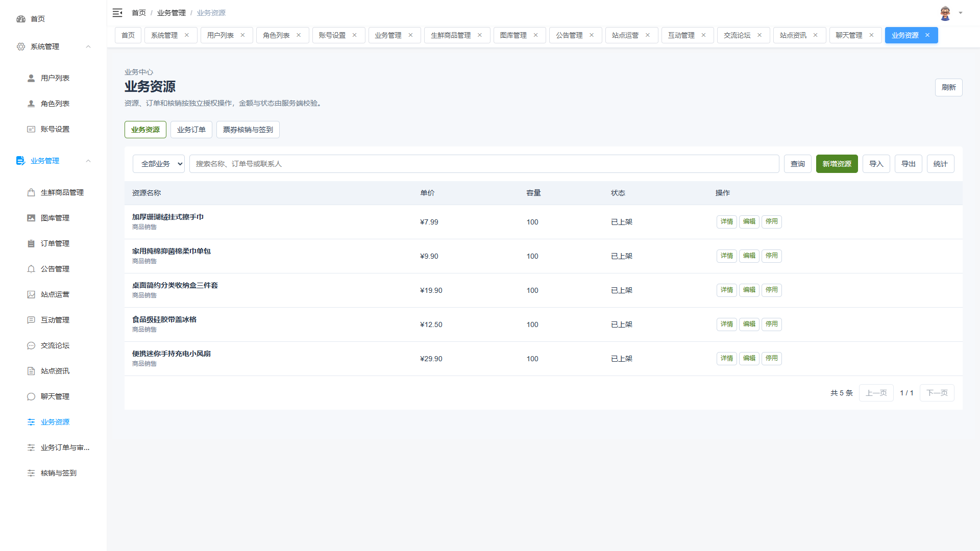Image resolution: width=980 pixels, height=551 pixels.
Task: Collapse the 系统管理 menu chevron
Action: tap(88, 46)
